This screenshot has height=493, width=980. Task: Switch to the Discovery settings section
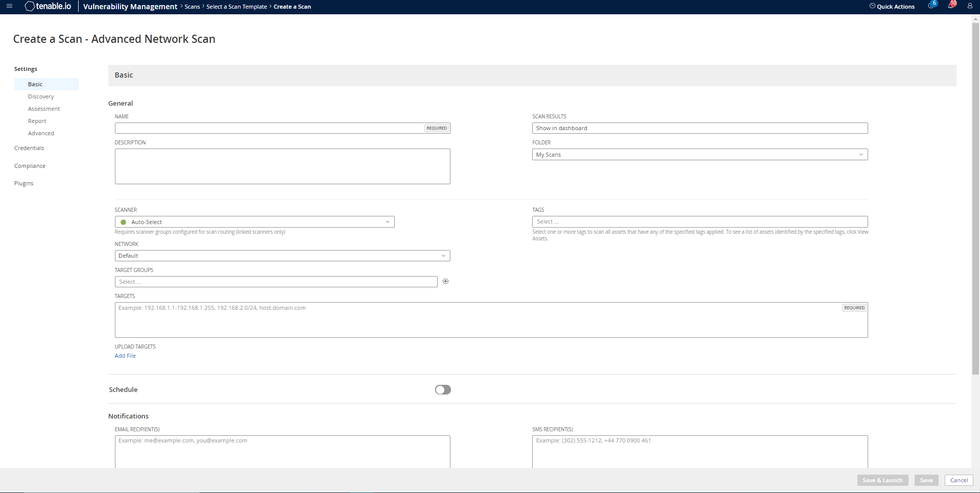click(x=41, y=96)
